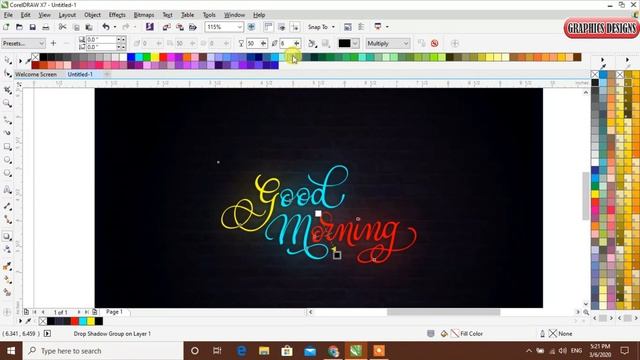Click the Clear Drop Shadow icon
Screen dimensions: 640x360
pyautogui.click(x=435, y=43)
